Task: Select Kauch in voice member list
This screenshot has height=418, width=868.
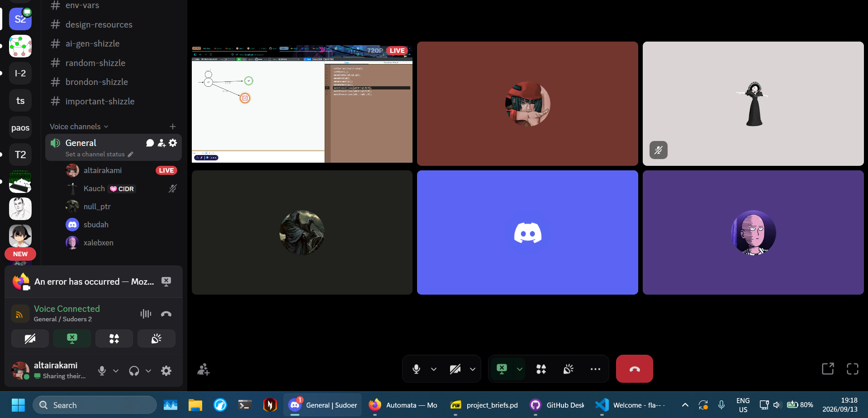Action: tap(114, 188)
